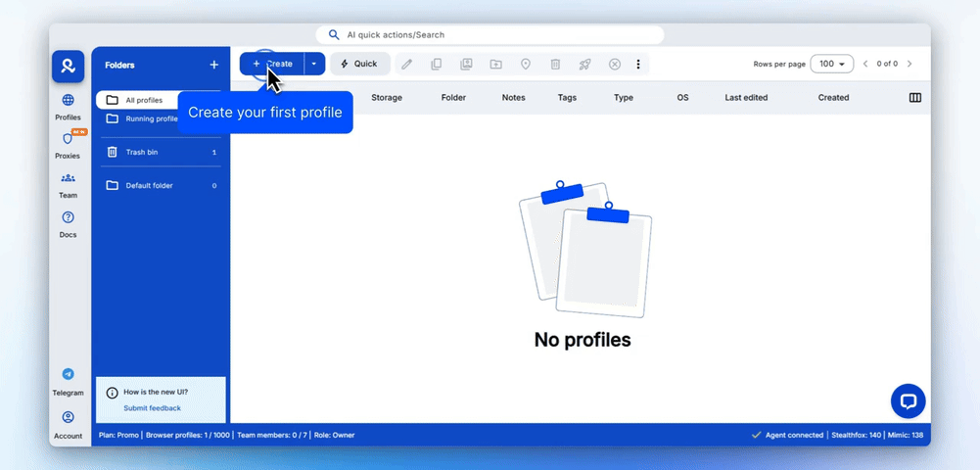Expand the Create button dropdown arrow

[314, 65]
